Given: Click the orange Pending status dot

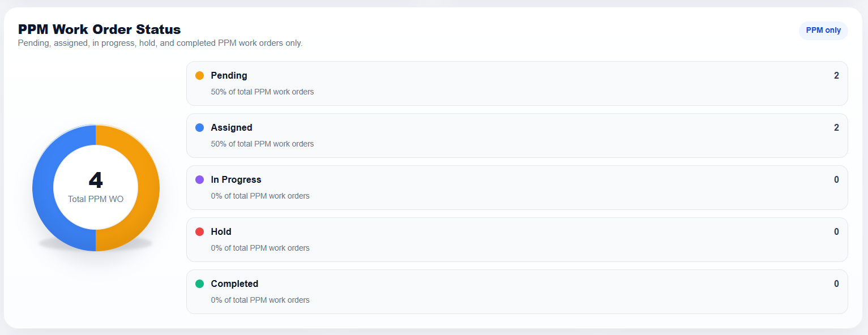Looking at the screenshot, I should coord(199,75).
